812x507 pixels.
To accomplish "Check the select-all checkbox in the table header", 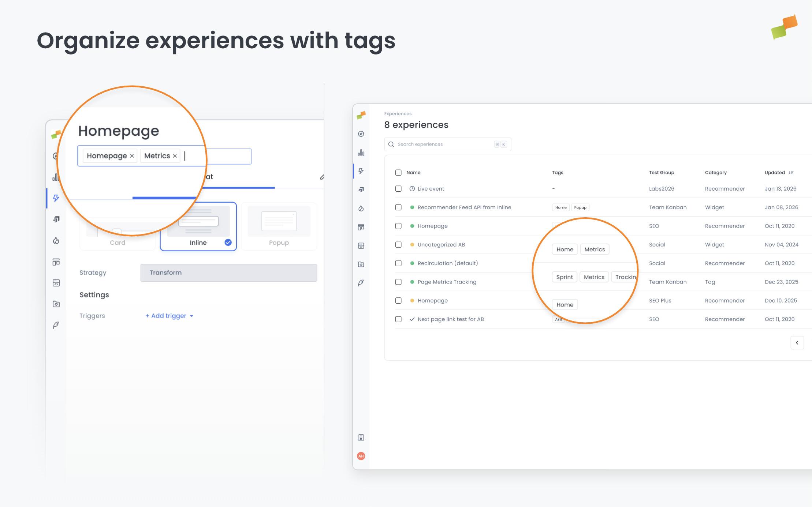I will click(x=399, y=172).
